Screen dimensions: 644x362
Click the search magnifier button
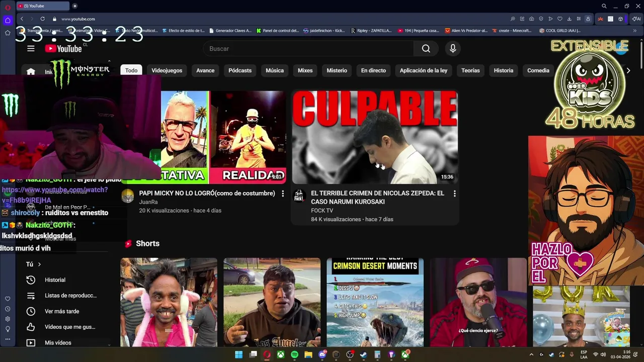click(426, 48)
